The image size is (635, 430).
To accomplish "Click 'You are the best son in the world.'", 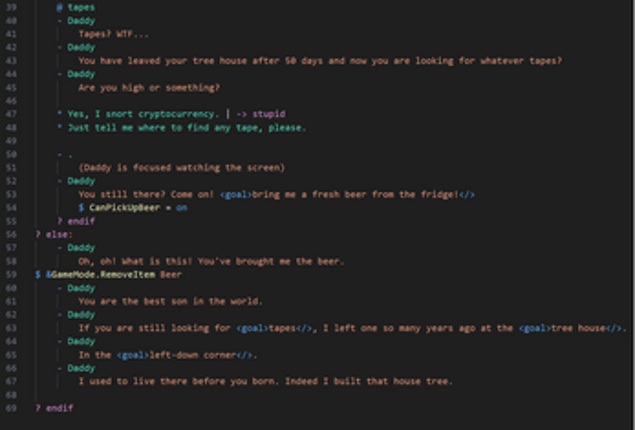I will (170, 301).
